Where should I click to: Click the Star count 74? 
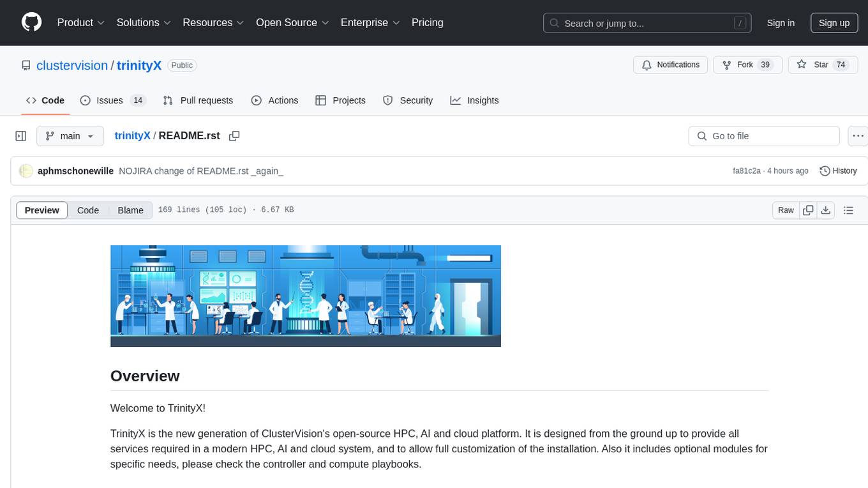[x=841, y=65]
